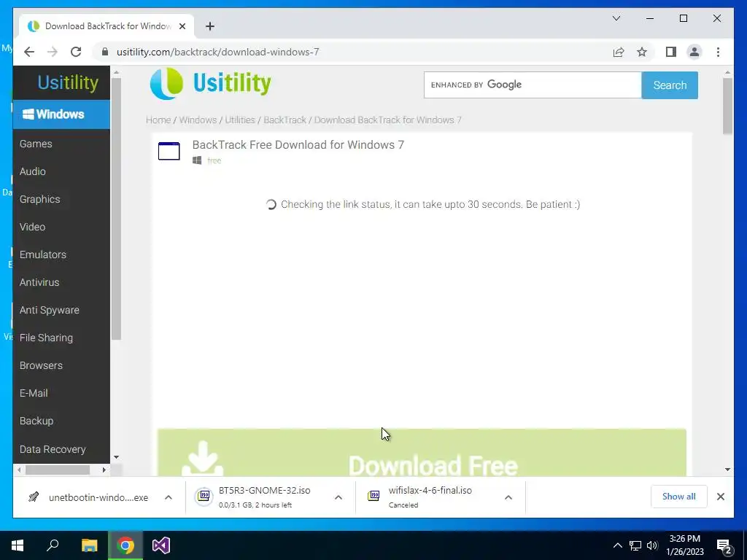The width and height of the screenshot is (747, 560).
Task: Click the Download Free button
Action: pyautogui.click(x=422, y=452)
